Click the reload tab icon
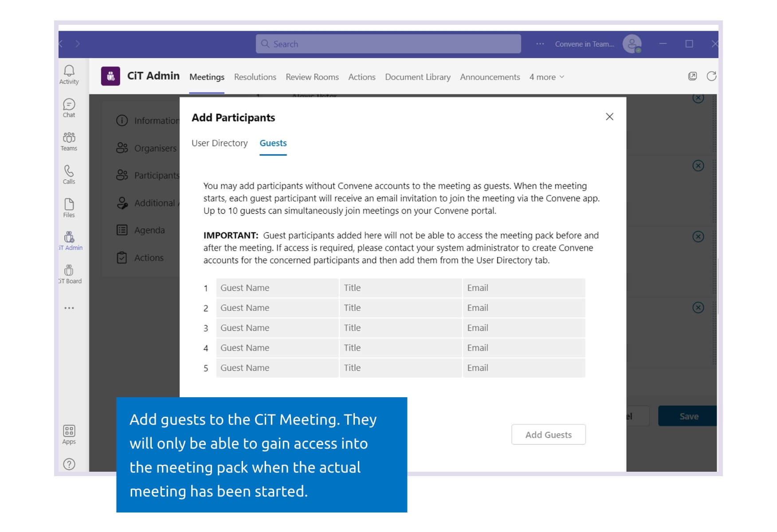Image resolution: width=777 pixels, height=532 pixels. (x=711, y=76)
